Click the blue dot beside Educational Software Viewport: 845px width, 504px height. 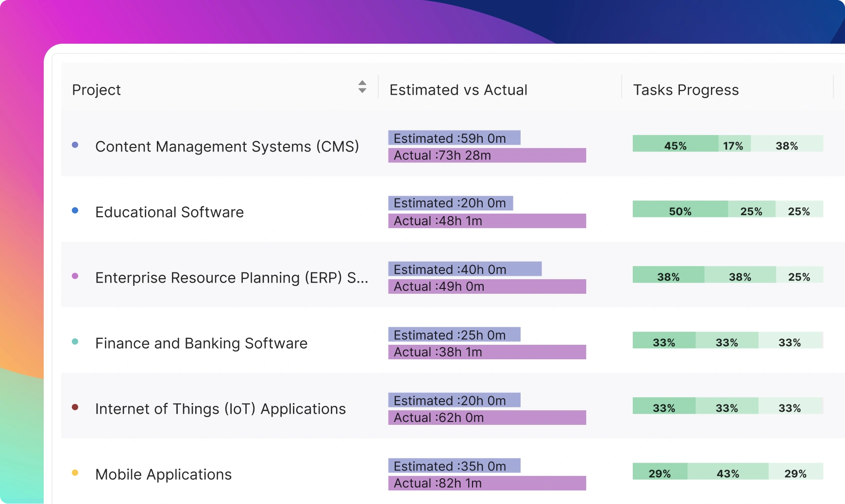[x=75, y=210]
